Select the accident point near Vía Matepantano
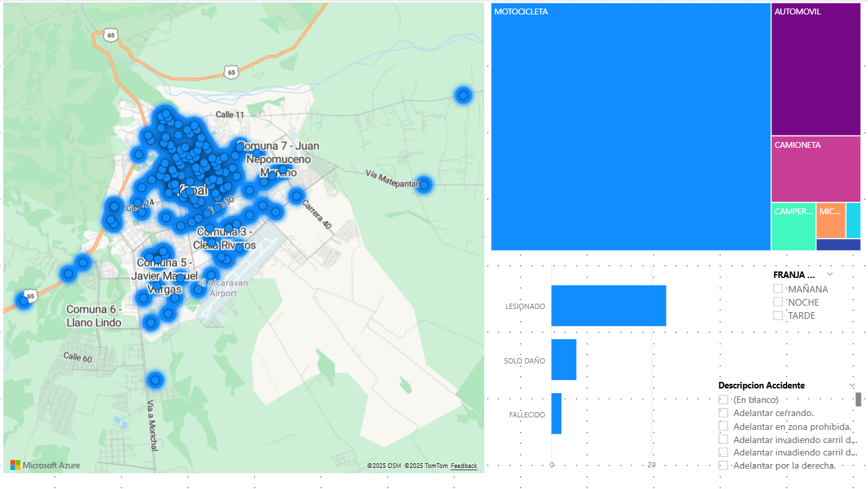 tap(424, 185)
